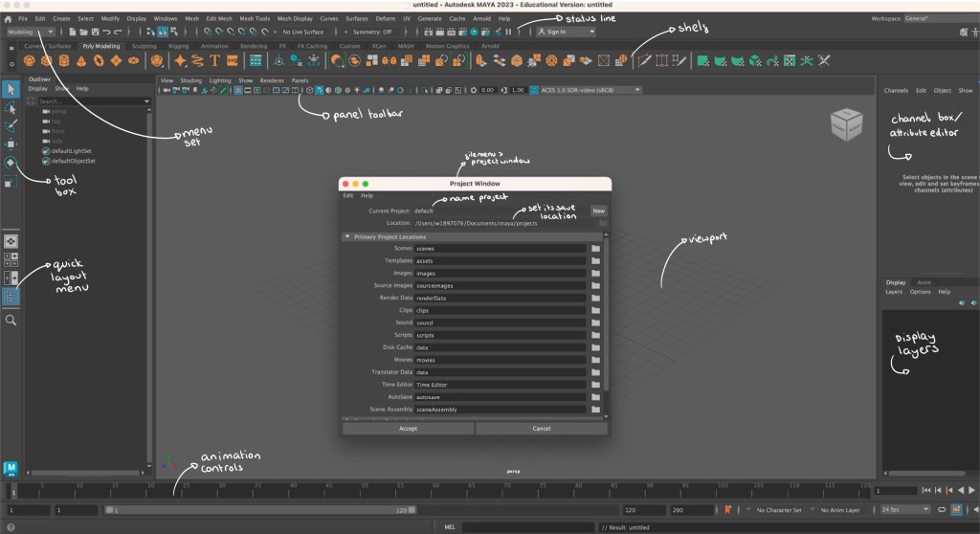This screenshot has height=534, width=980.
Task: Click the view cube in the viewport
Action: [x=846, y=123]
